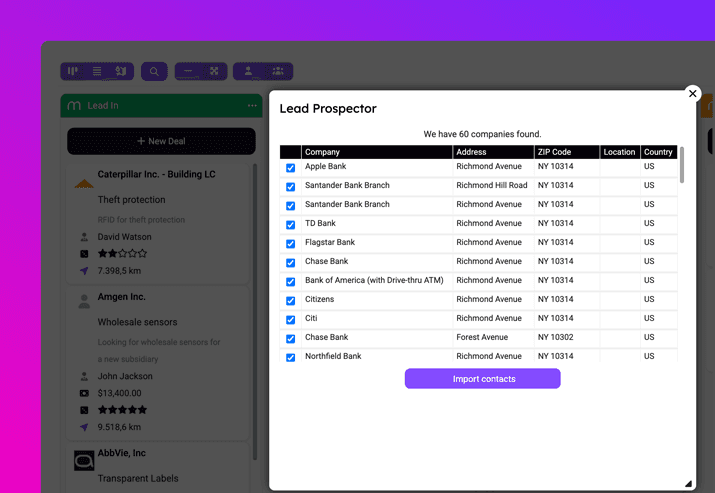
Task: Open the search magnifier in the toolbar
Action: [x=154, y=72]
